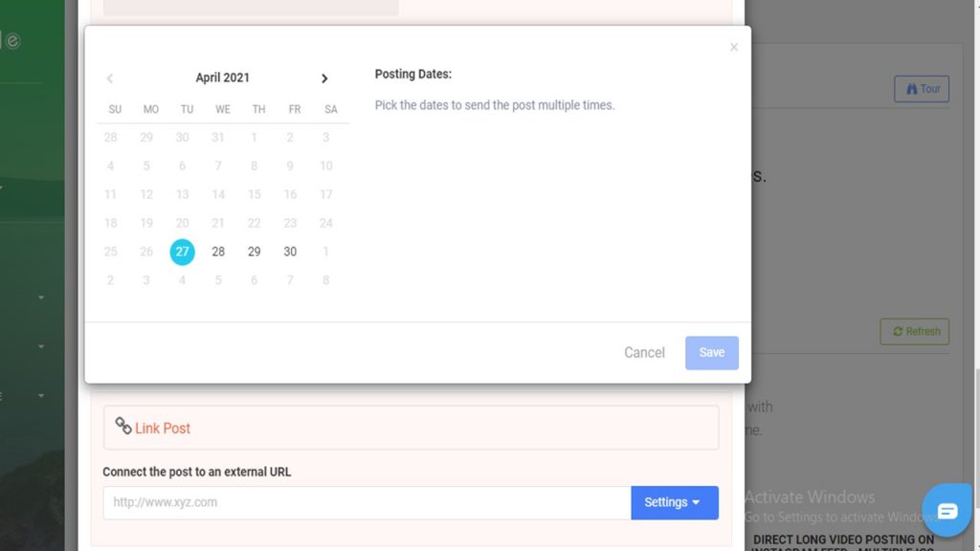Expand the second sidebar menu arrow
The width and height of the screenshot is (980, 551).
click(x=41, y=346)
